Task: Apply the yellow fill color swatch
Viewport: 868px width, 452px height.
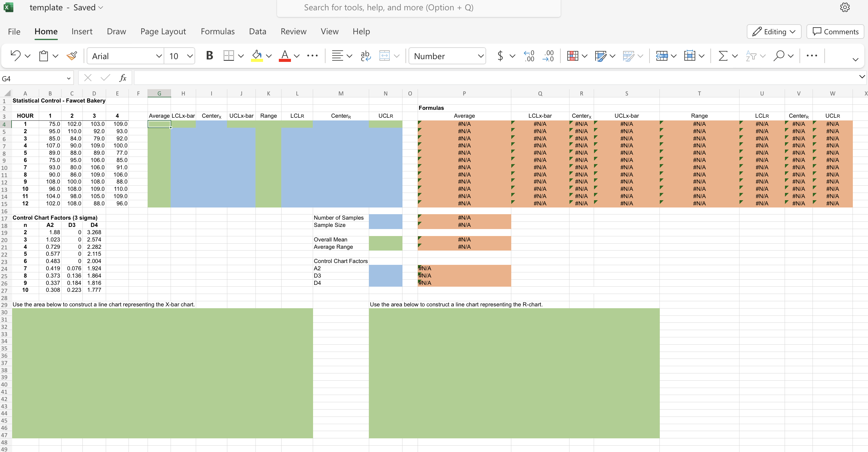Action: point(257,56)
